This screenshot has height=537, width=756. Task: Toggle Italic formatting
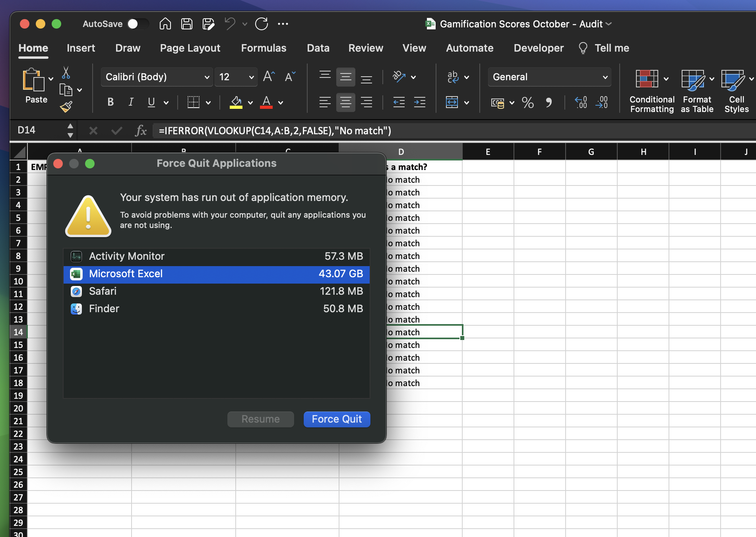131,102
